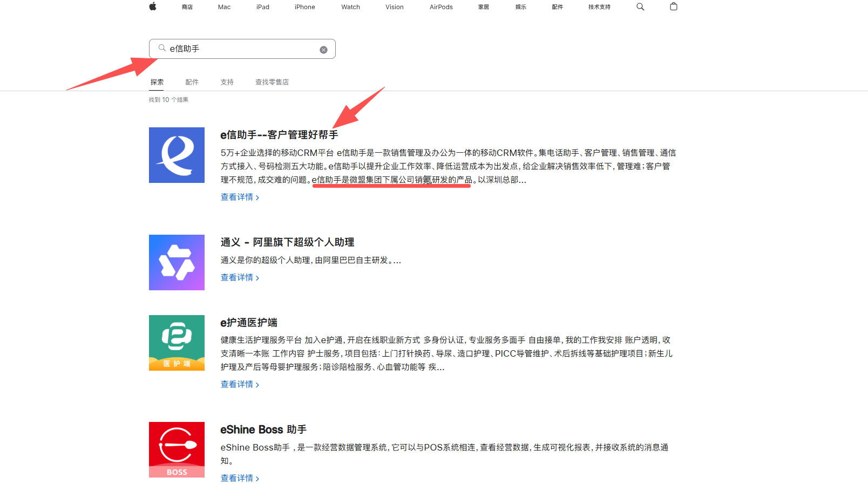868x491 pixels.
Task: Switch to the 配件 tab
Action: tap(192, 81)
